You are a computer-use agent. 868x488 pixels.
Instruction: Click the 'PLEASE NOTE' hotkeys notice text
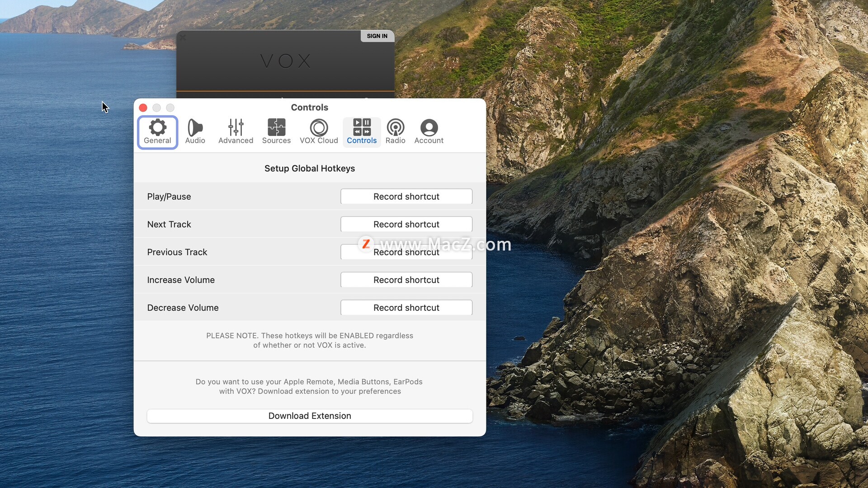(x=310, y=340)
